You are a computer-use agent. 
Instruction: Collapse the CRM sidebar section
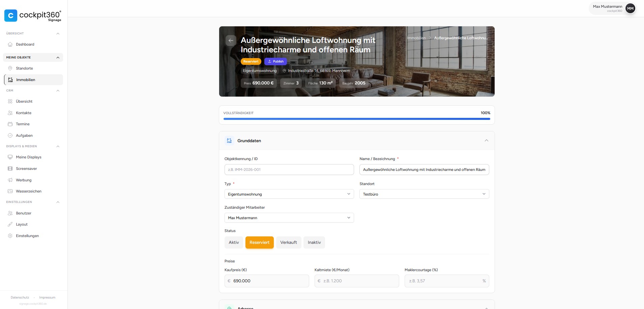[58, 91]
